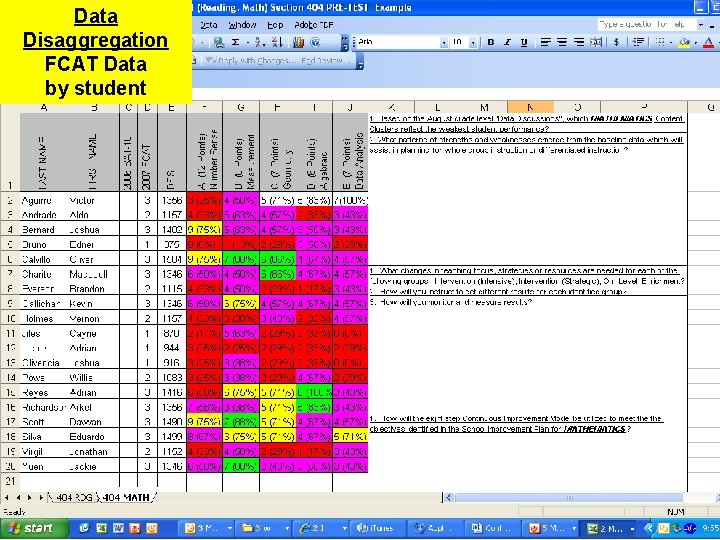The height and width of the screenshot is (540, 720).
Task: Align cell text right
Action: click(579, 42)
